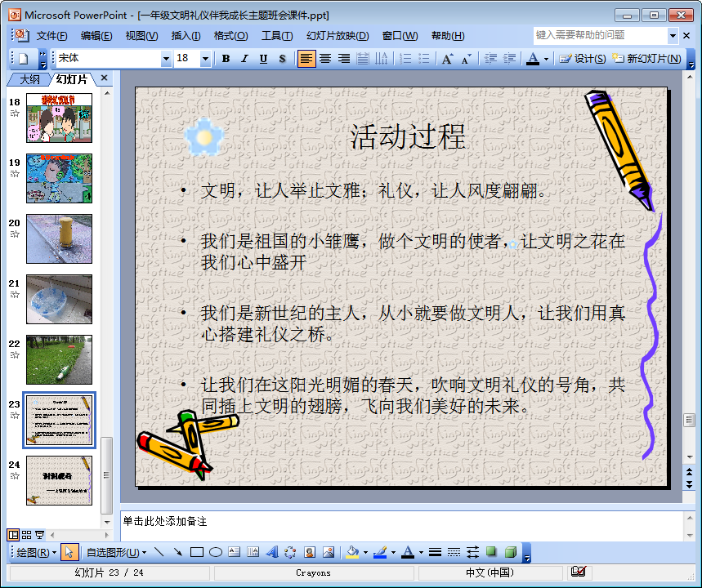Apply font color in drawing toolbar
Screen dimensions: 702x588
(x=408, y=552)
